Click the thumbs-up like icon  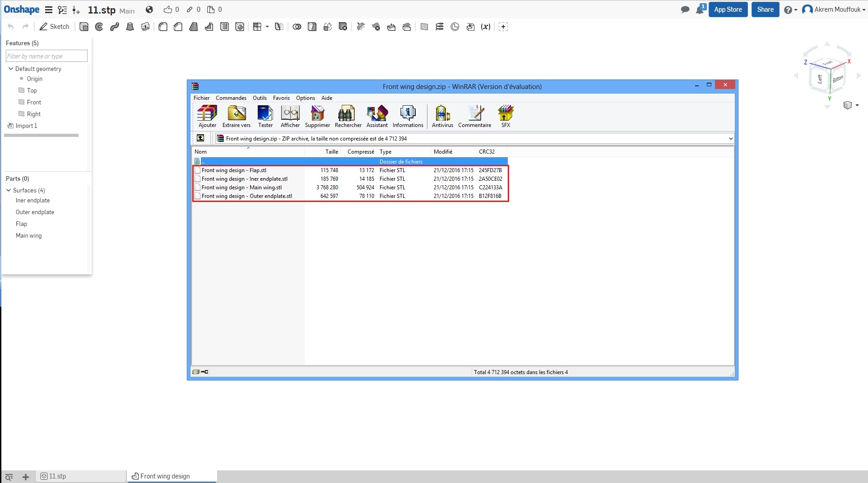168,9
